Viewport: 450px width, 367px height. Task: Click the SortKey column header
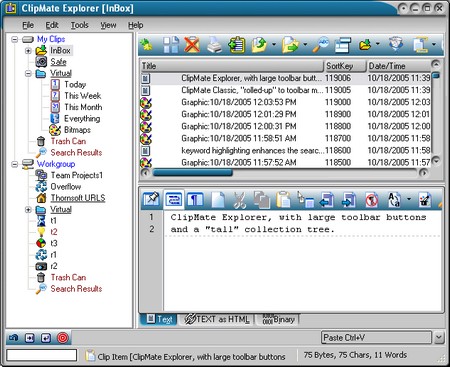point(345,66)
